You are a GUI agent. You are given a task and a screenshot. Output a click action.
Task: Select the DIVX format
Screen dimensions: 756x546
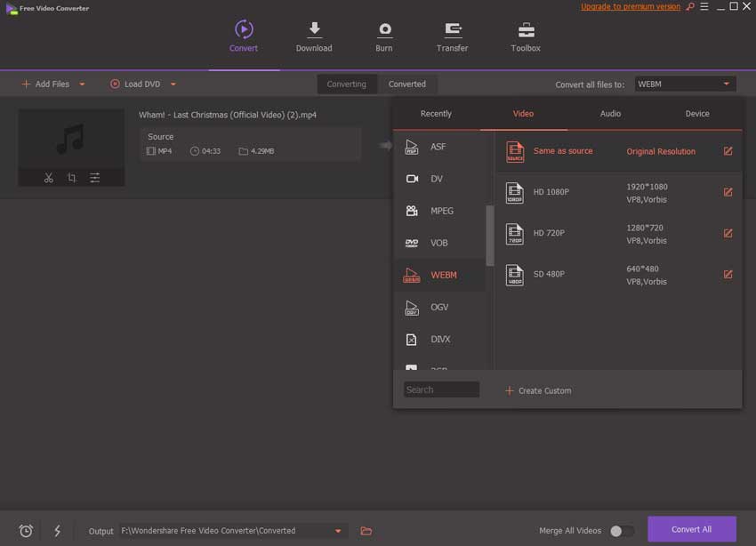pos(440,340)
